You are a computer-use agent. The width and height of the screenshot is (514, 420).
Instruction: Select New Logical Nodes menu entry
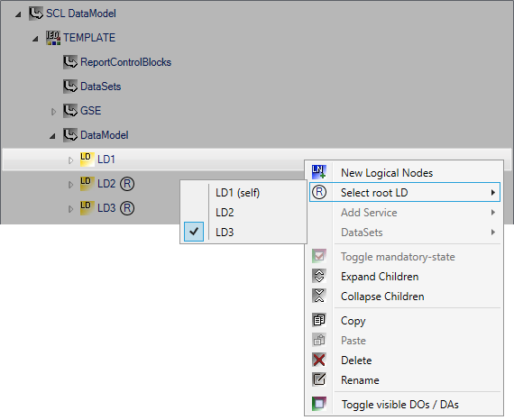tap(405, 173)
